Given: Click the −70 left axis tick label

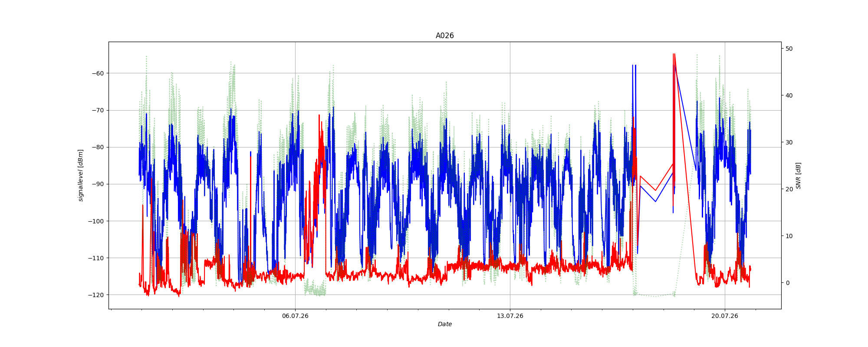Looking at the screenshot, I should [98, 110].
